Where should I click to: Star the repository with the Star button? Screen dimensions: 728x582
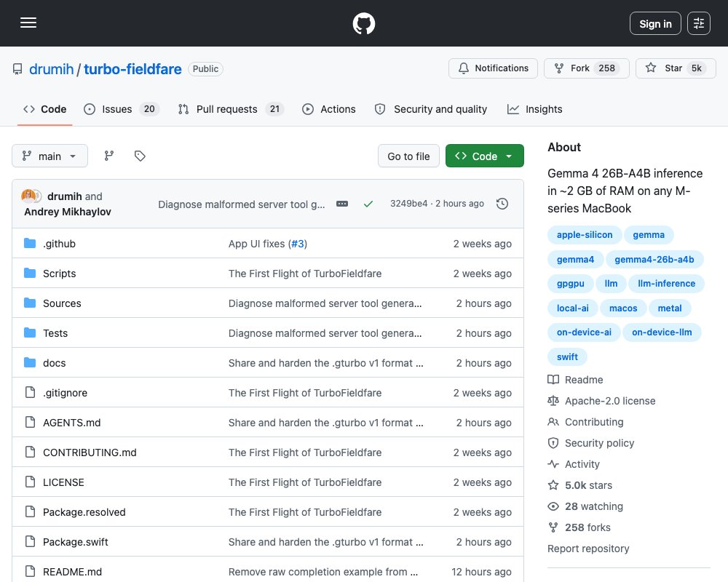click(x=676, y=68)
